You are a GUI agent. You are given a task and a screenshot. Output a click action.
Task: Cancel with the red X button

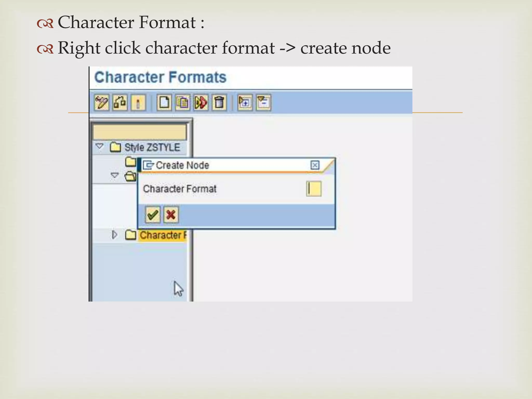tap(171, 215)
